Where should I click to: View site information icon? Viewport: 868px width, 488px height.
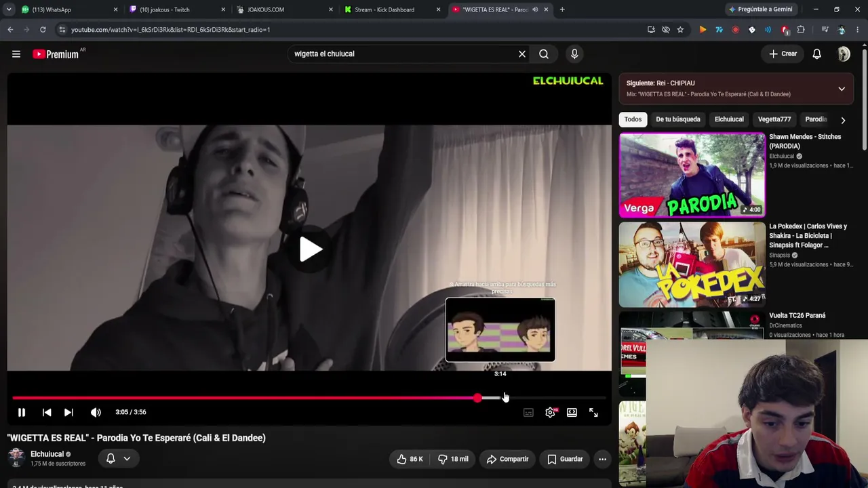click(62, 30)
